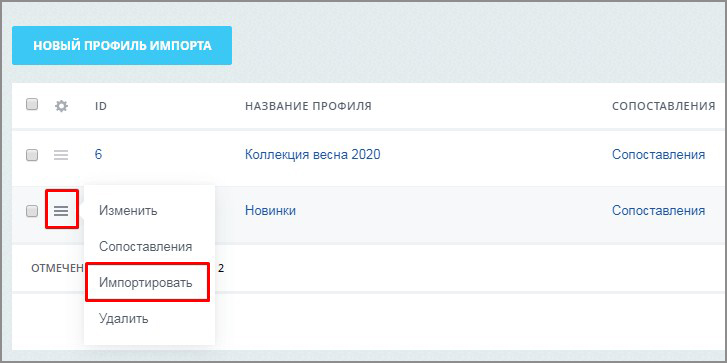Select Изменить from the context menu
727x363 pixels.
(128, 211)
